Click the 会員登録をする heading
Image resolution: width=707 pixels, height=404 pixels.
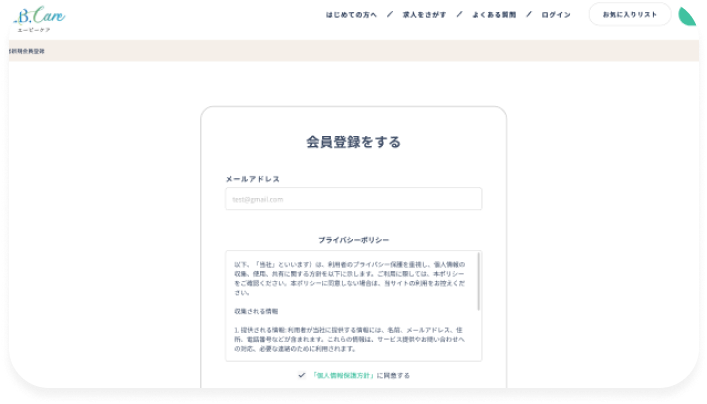[x=354, y=142]
